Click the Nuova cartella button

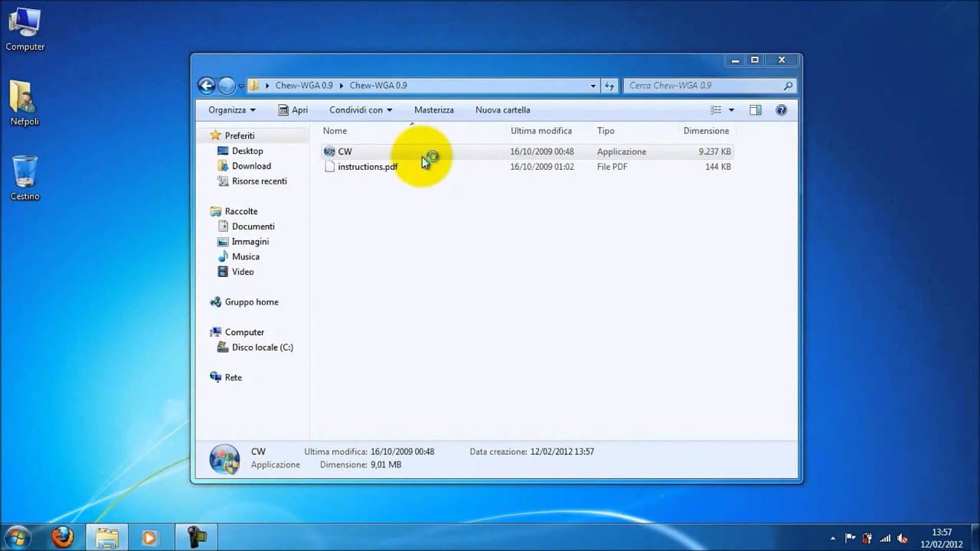pyautogui.click(x=502, y=110)
